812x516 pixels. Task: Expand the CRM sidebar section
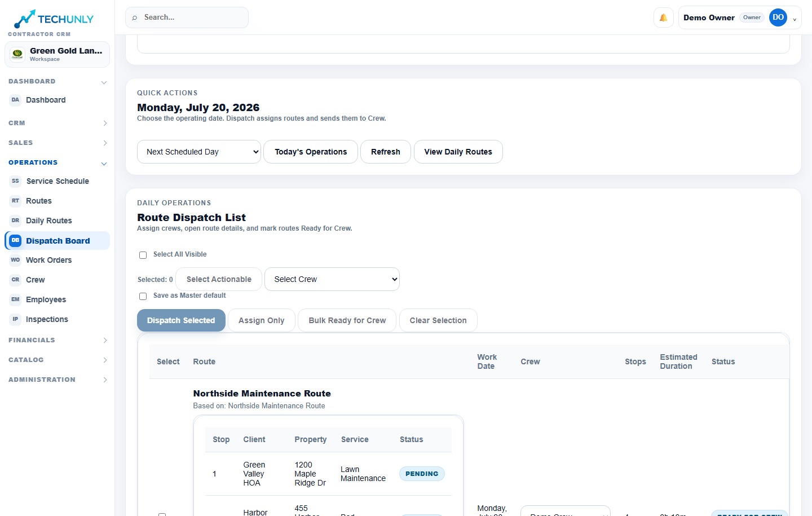tap(105, 123)
